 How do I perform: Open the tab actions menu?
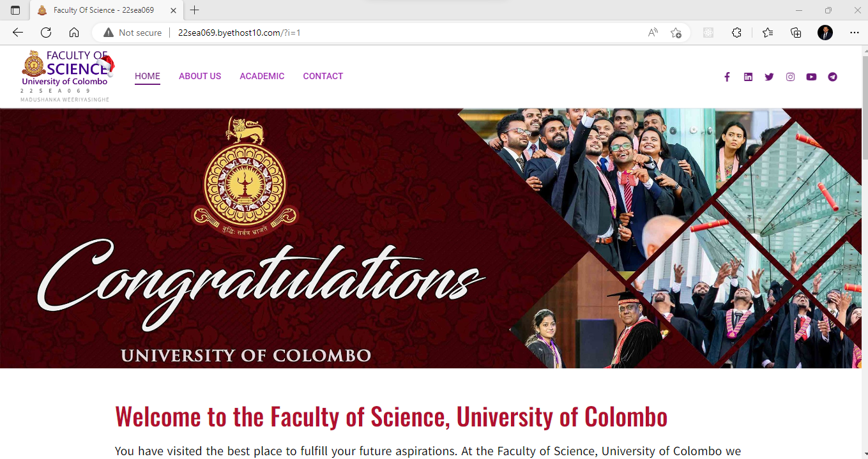click(15, 10)
